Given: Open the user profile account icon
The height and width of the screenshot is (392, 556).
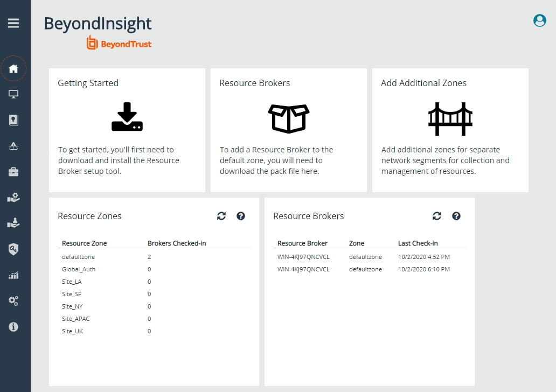Looking at the screenshot, I should click(539, 20).
